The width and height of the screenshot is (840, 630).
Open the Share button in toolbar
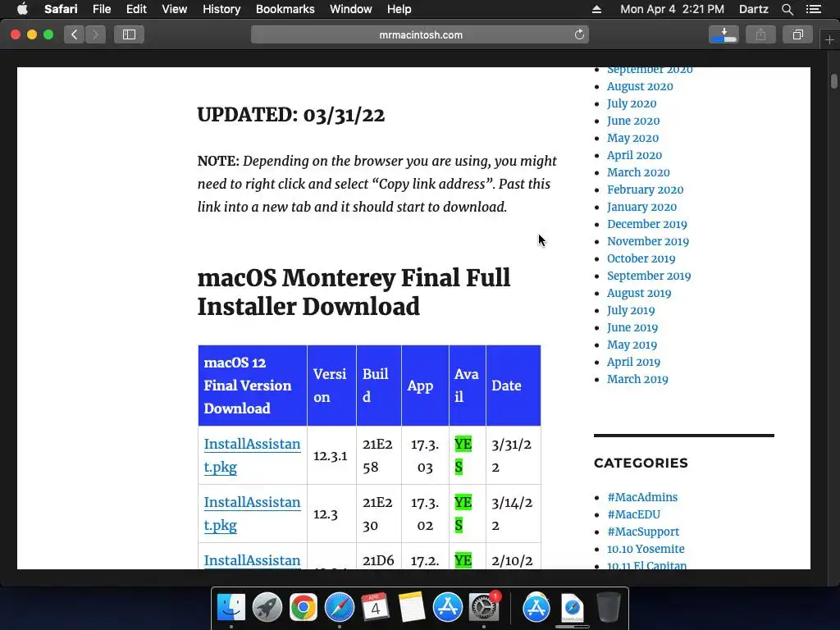click(760, 34)
